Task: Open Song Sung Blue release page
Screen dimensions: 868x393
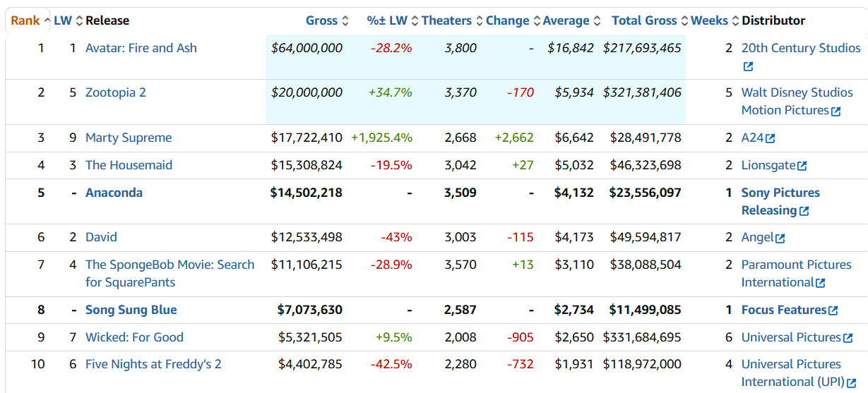Action: 131,310
